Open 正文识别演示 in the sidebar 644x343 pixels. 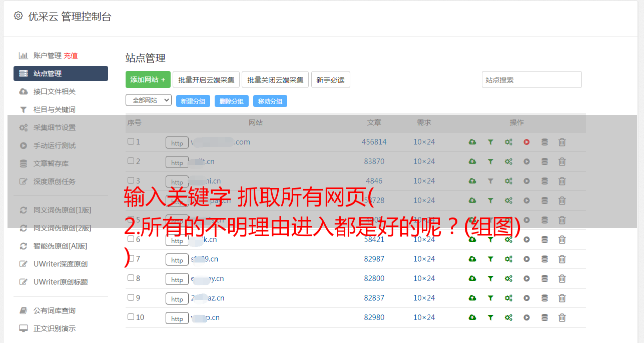click(54, 328)
